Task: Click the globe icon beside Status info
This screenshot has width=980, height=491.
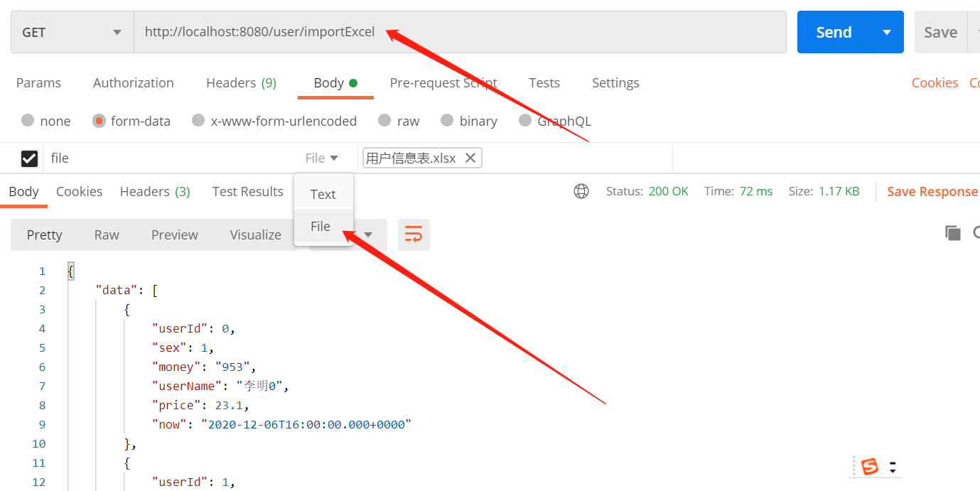Action: [x=581, y=190]
